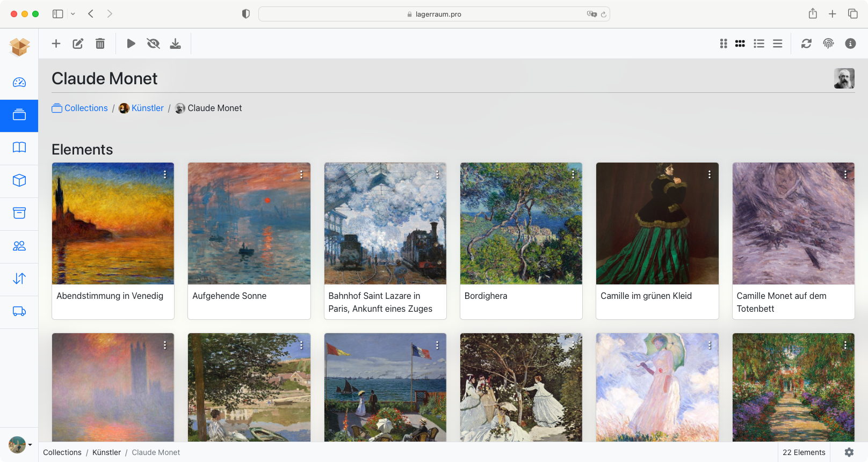The height and width of the screenshot is (462, 868).
Task: Open options menu on woman with parasol painting
Action: (710, 345)
